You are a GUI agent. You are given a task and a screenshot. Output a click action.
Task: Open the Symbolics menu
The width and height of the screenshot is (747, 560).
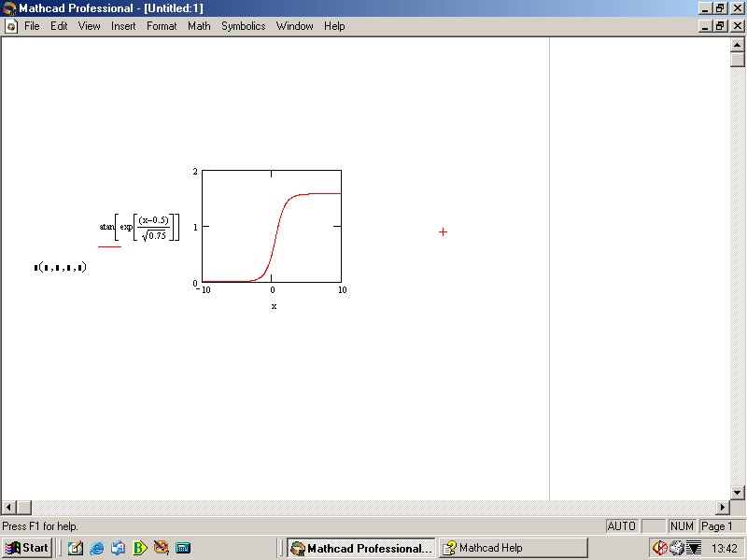click(243, 26)
